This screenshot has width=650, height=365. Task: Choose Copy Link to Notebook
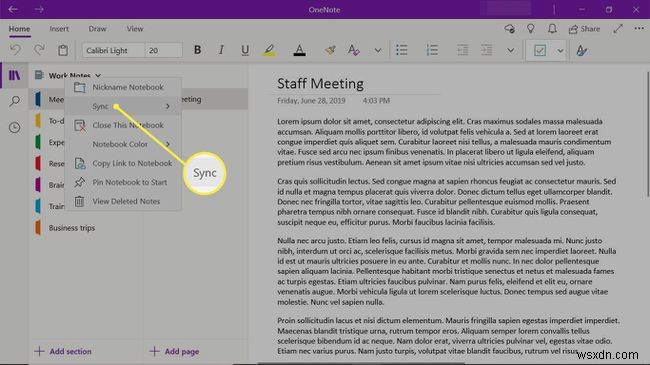point(123,163)
